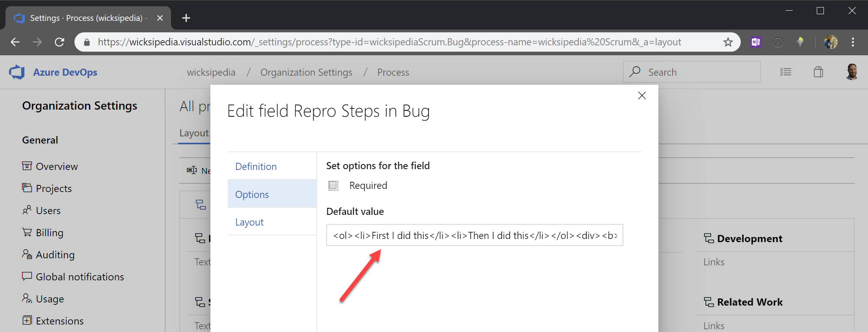The width and height of the screenshot is (868, 332).
Task: Bookmark page with the star icon
Action: [x=728, y=42]
